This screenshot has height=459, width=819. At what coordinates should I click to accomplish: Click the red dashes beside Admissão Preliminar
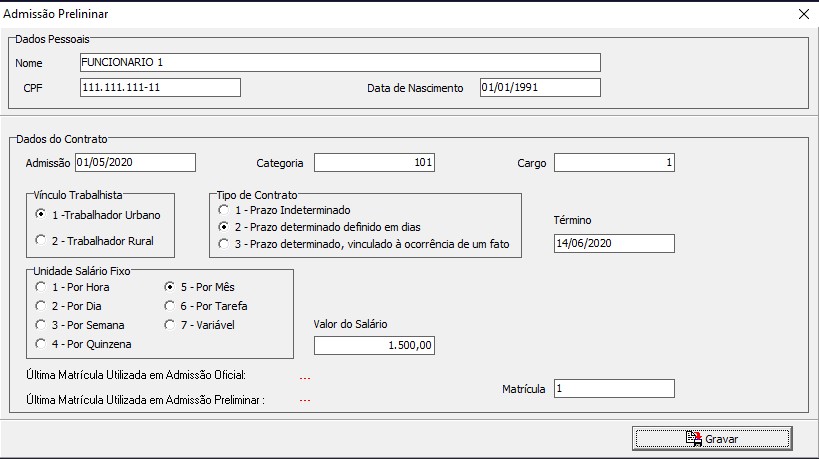click(x=305, y=401)
